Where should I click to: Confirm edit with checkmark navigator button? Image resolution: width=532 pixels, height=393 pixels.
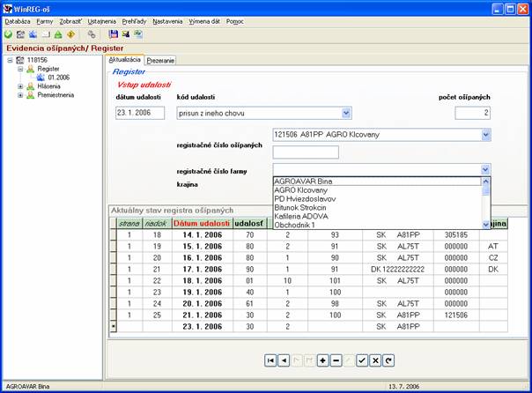[362, 360]
